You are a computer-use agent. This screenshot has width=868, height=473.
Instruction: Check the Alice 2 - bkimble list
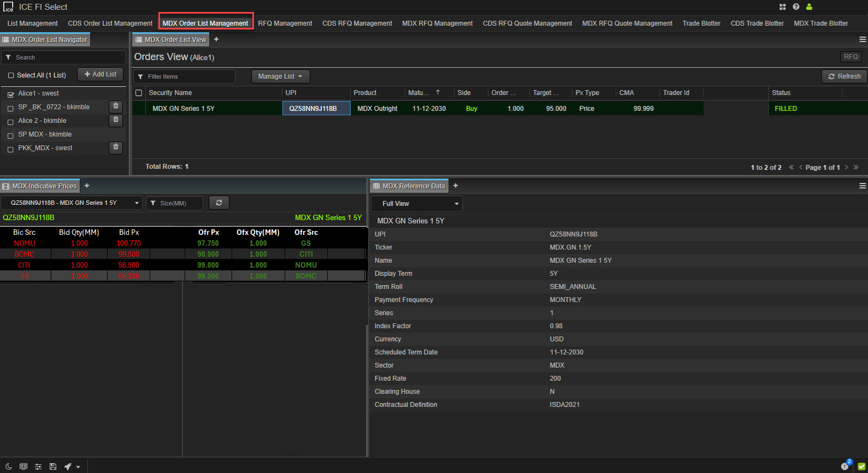(10, 122)
